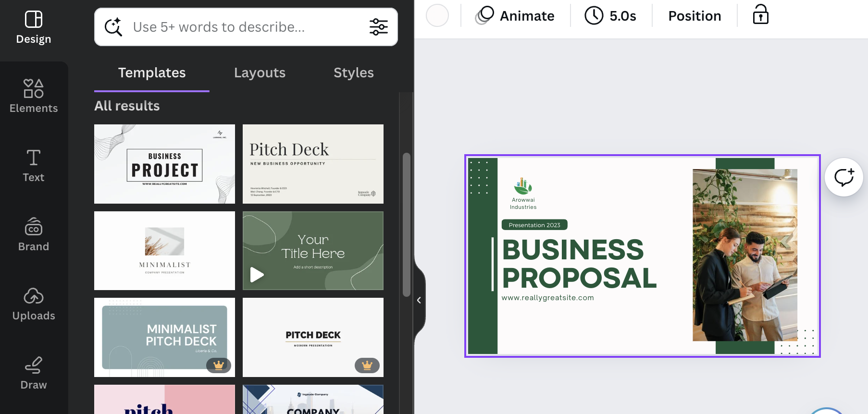Open the Text panel
Viewport: 868px width, 414px height.
click(x=34, y=166)
